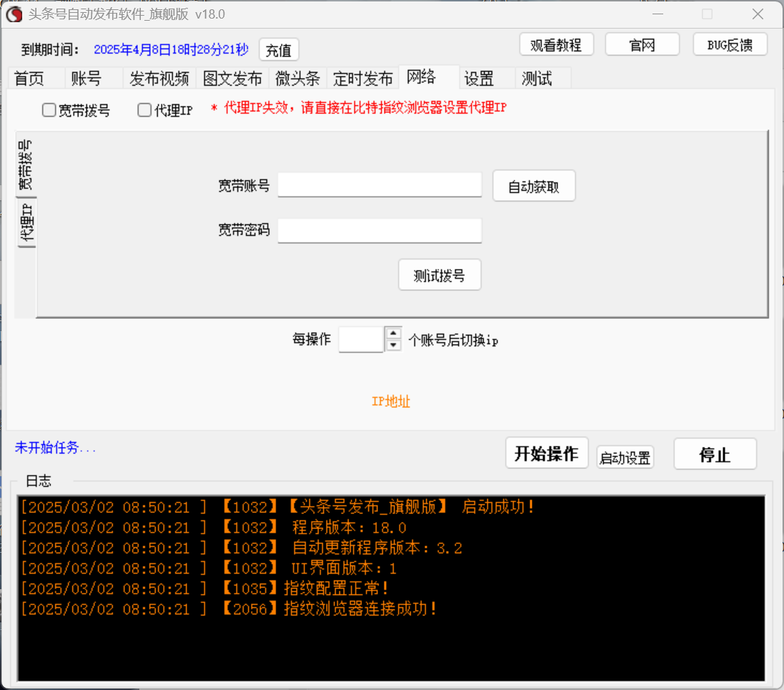784x690 pixels.
Task: Click the app logo icon in title bar
Action: pyautogui.click(x=14, y=14)
